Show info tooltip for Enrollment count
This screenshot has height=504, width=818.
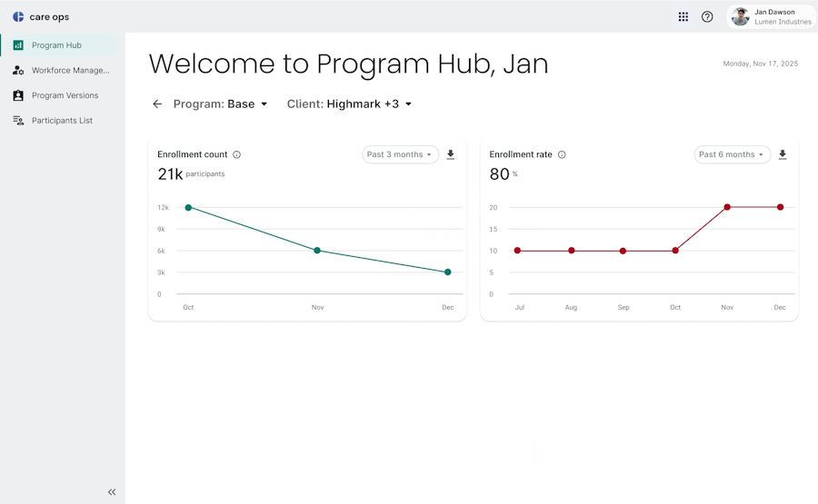237,154
